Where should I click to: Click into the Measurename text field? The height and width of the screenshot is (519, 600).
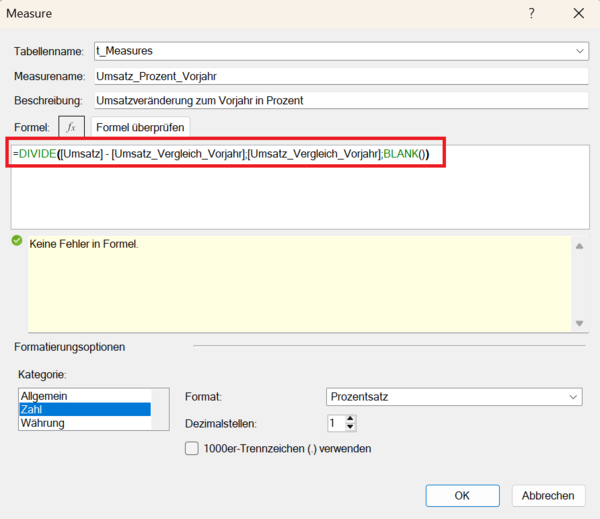coord(340,75)
